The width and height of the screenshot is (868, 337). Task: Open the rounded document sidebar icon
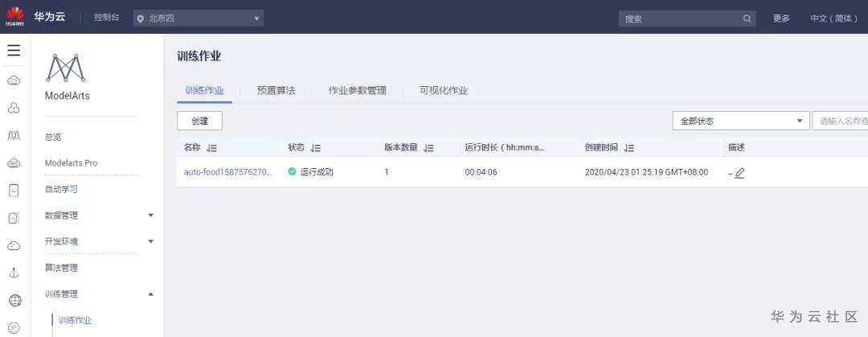[x=14, y=190]
